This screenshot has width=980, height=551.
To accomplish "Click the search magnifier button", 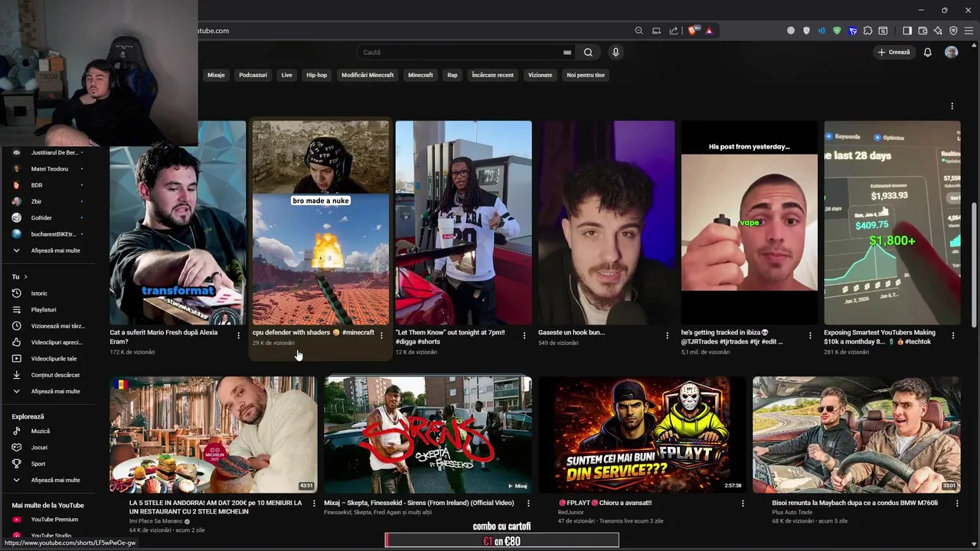I will [x=588, y=52].
